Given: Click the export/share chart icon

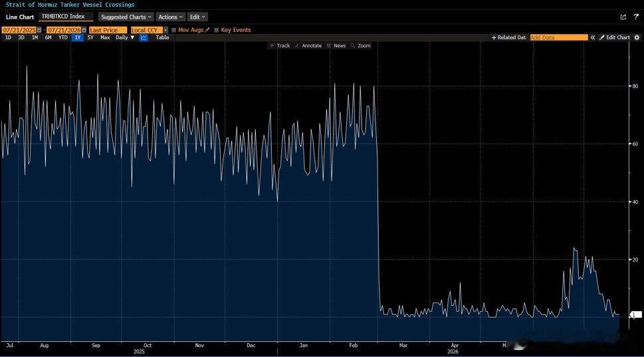Looking at the screenshot, I should click(623, 17).
